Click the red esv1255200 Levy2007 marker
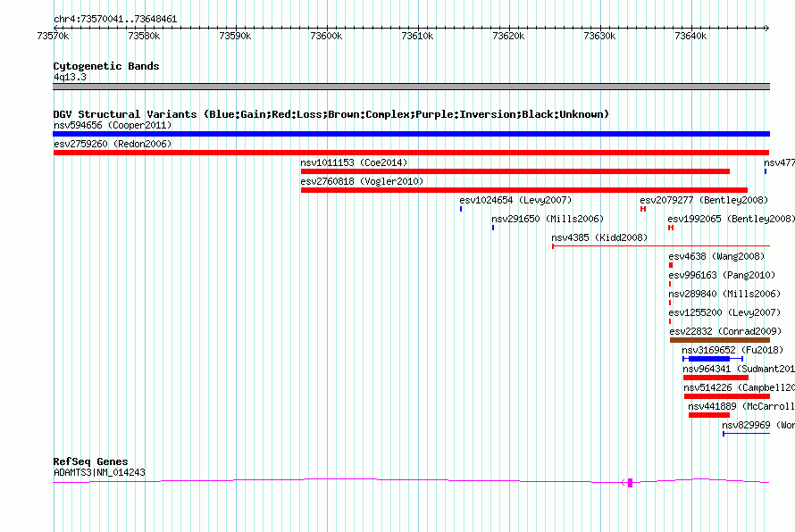The height and width of the screenshot is (532, 795). [670, 321]
